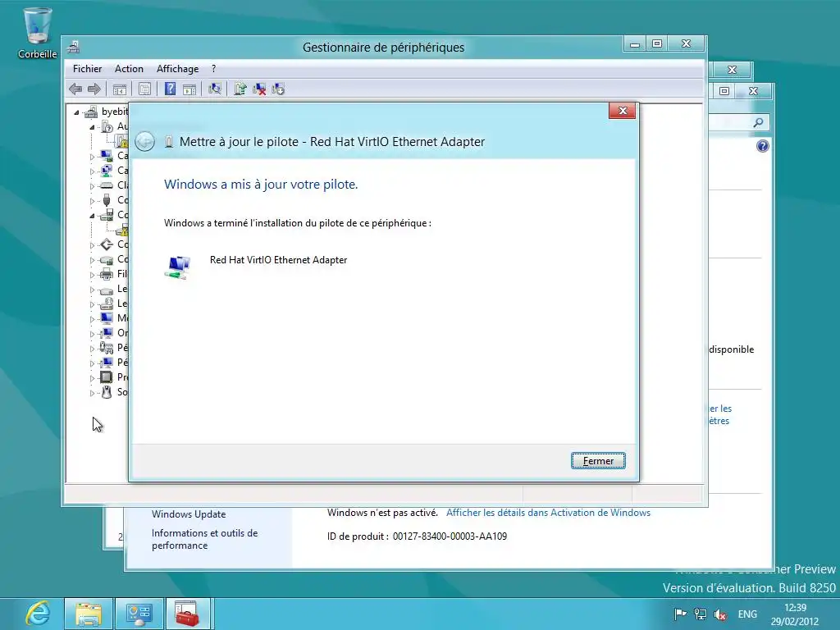Collapse the byebit root node
Image resolution: width=840 pixels, height=630 pixels.
pyautogui.click(x=76, y=112)
